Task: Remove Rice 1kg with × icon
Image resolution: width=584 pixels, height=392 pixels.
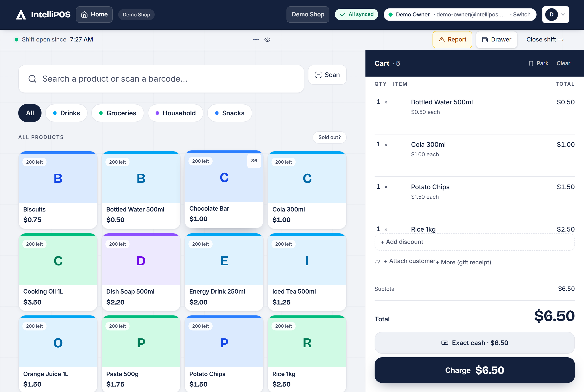Action: [386, 230]
